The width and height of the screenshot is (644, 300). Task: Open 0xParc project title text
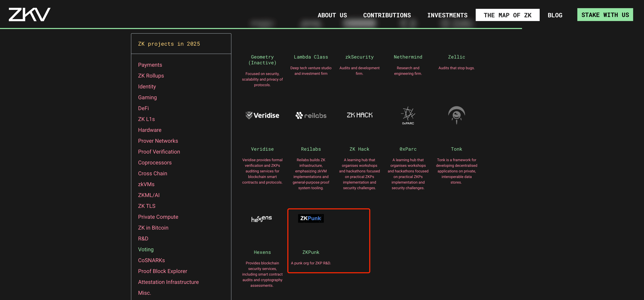[x=408, y=149]
